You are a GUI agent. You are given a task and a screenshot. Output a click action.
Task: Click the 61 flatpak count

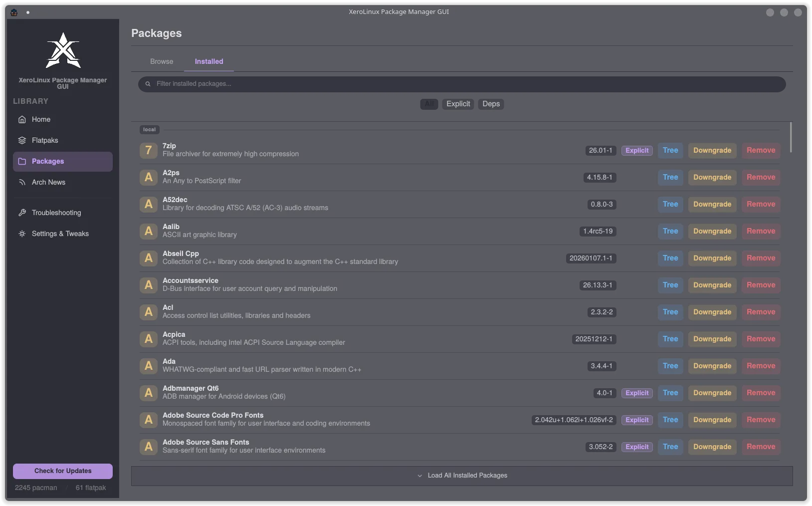(91, 488)
